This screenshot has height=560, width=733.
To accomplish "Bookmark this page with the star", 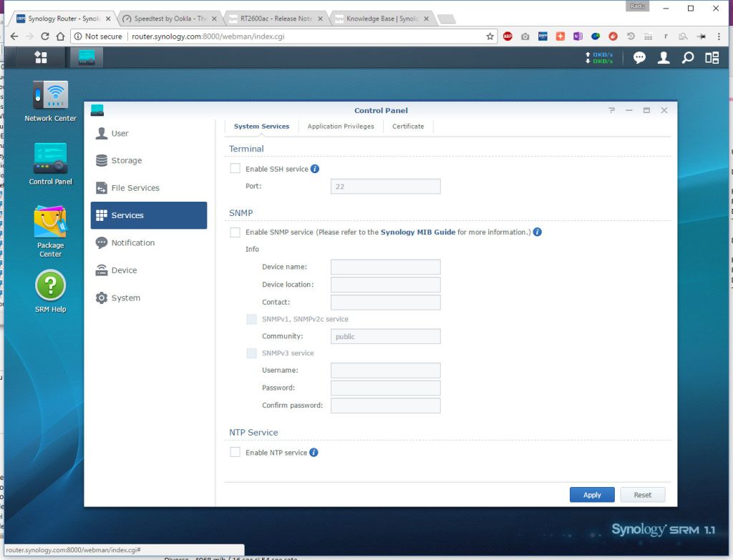I will 490,36.
